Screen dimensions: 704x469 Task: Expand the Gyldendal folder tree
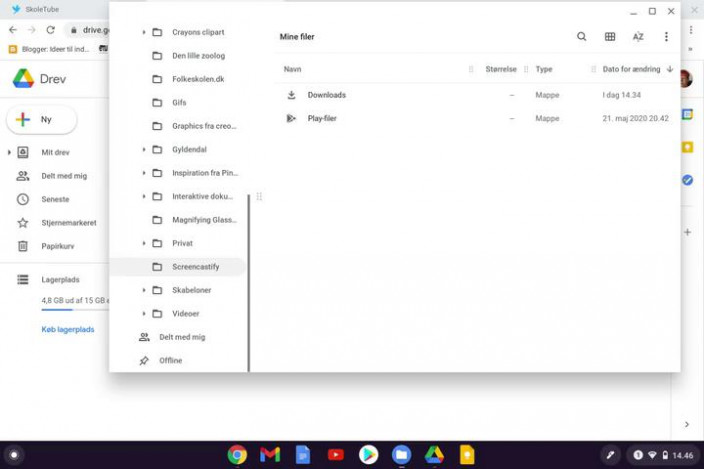coord(144,150)
